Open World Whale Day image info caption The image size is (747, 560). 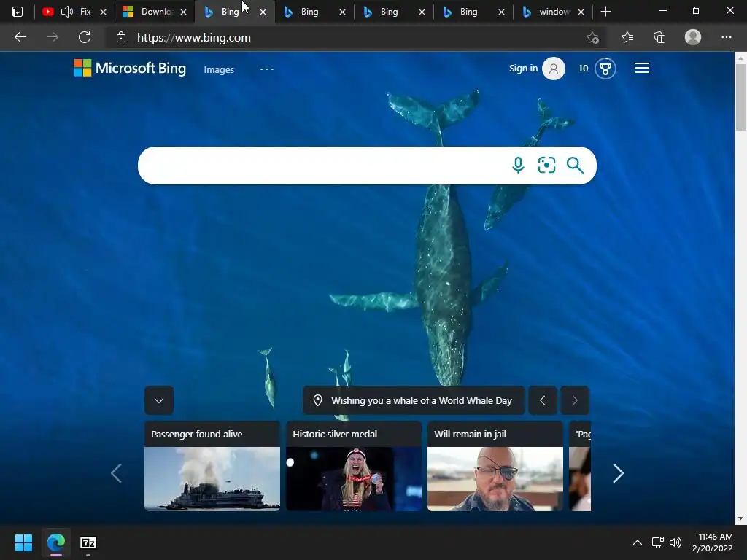(x=414, y=400)
